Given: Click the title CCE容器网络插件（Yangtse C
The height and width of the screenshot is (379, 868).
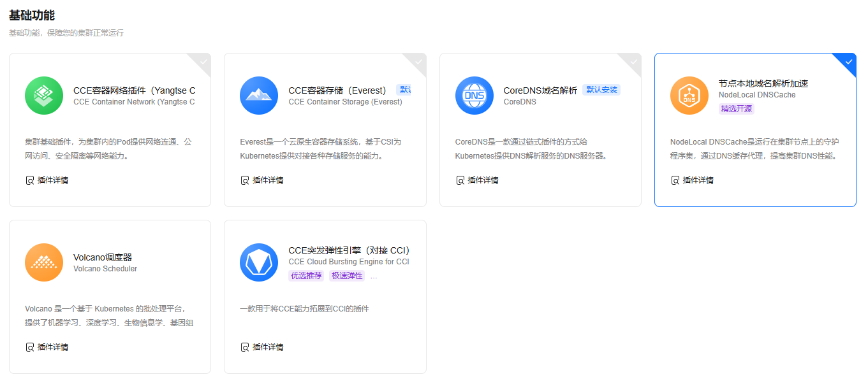Looking at the screenshot, I should point(135,90).
